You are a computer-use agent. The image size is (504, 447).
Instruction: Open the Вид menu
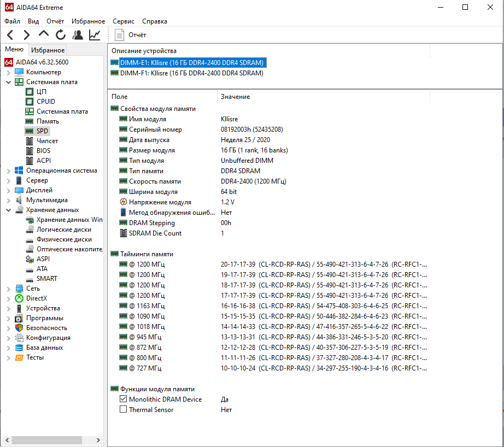(33, 21)
